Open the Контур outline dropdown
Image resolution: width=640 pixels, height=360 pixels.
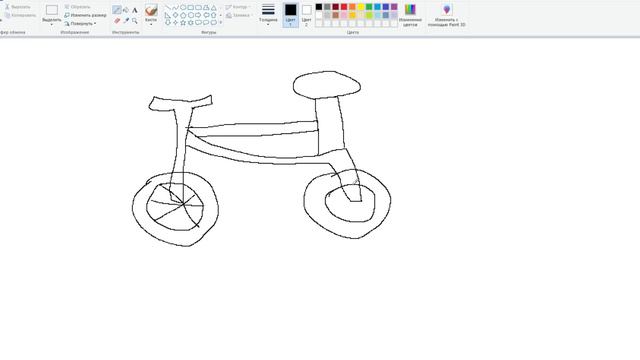238,7
